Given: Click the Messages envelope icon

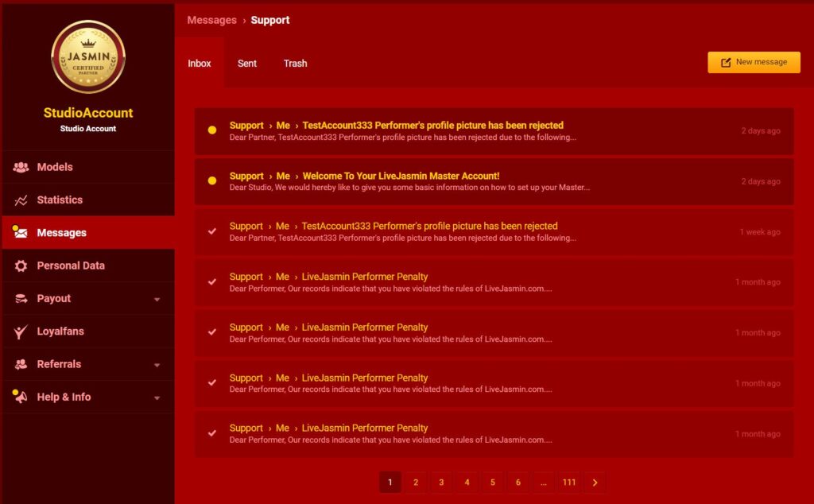Looking at the screenshot, I should tap(20, 232).
